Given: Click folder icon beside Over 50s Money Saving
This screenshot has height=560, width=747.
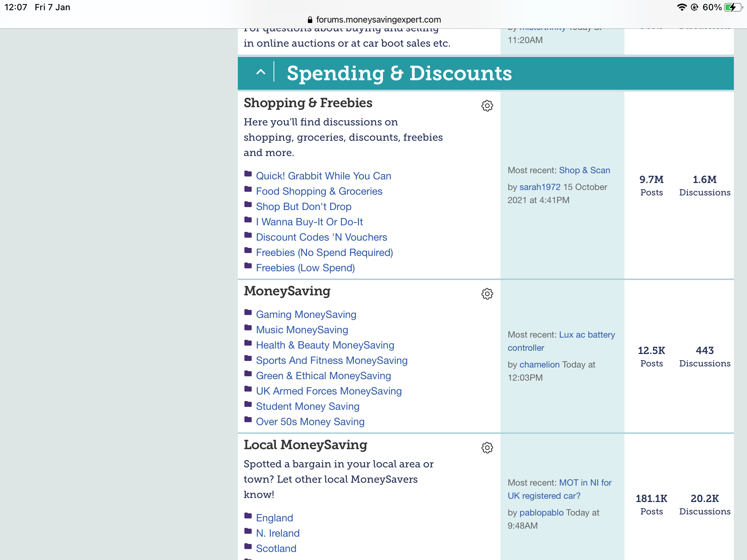Looking at the screenshot, I should pyautogui.click(x=248, y=419).
